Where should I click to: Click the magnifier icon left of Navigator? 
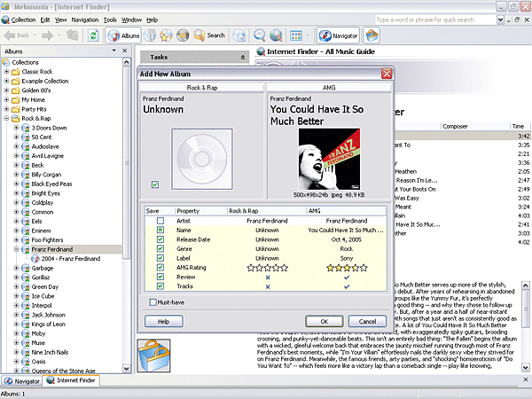(261, 35)
